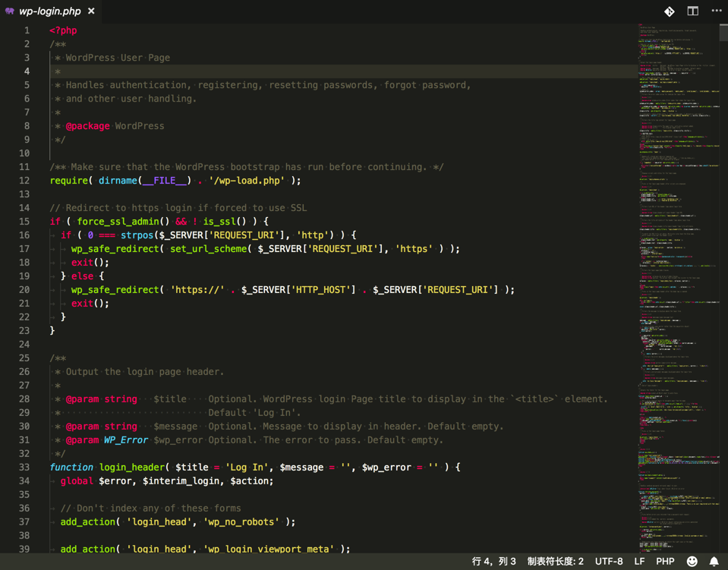Click cursor position '行 4, 列 3' in status bar
The image size is (728, 570).
point(493,561)
